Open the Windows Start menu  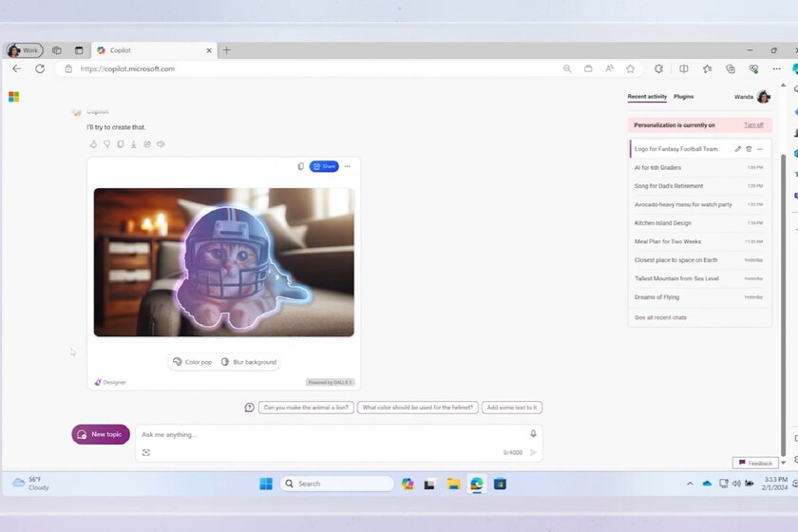point(266,484)
